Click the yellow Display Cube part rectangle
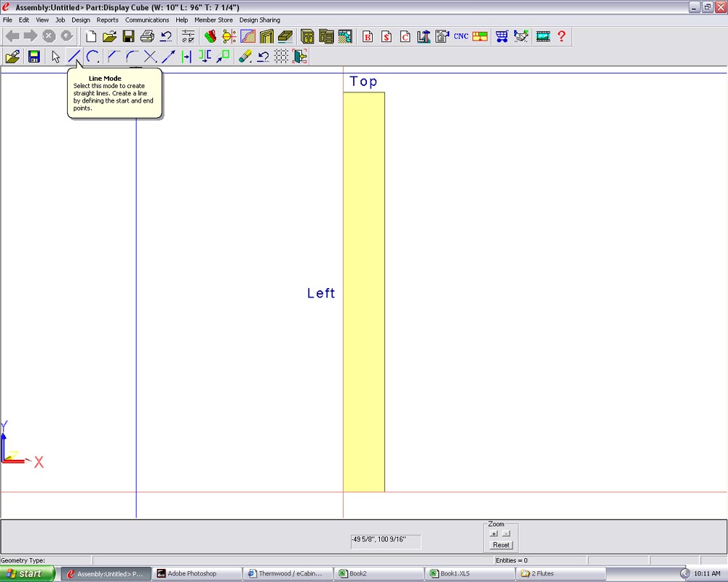728x582 pixels. 364,292
